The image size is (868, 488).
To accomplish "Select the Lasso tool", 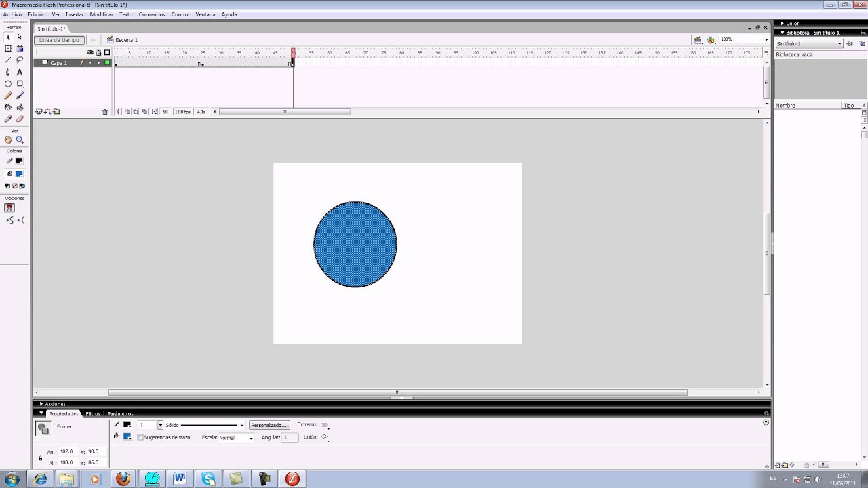I will click(x=20, y=60).
